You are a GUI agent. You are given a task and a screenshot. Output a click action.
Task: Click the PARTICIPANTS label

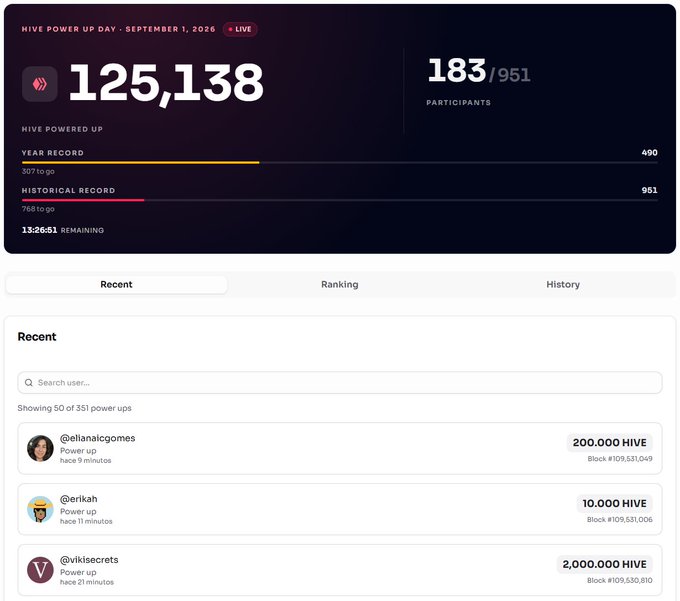point(458,103)
